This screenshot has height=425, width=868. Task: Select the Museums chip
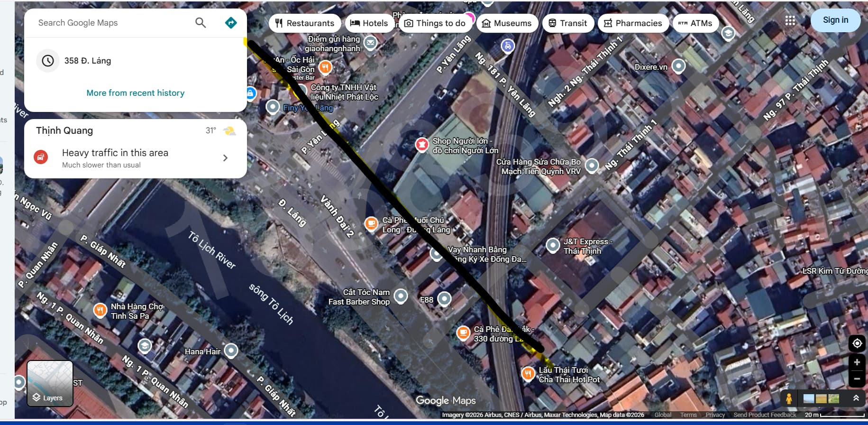point(507,23)
